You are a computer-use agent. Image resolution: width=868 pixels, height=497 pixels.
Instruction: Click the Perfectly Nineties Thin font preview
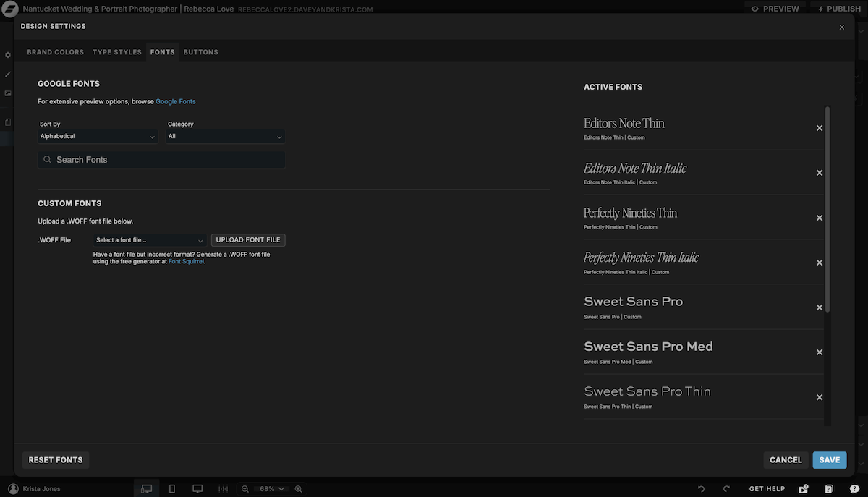pos(630,213)
